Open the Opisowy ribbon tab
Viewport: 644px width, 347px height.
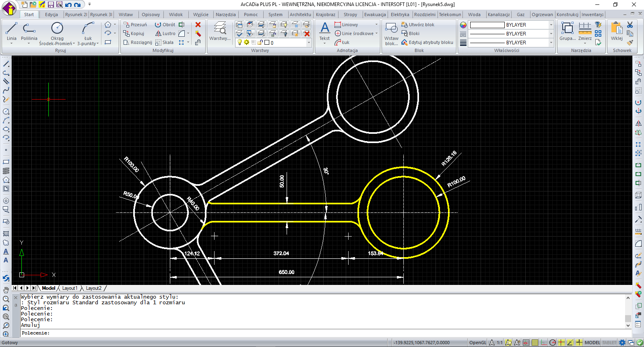click(x=151, y=15)
